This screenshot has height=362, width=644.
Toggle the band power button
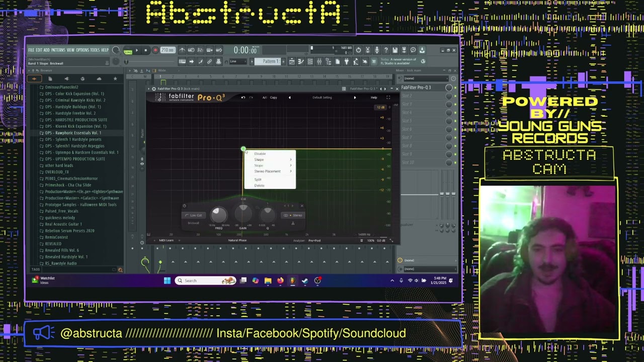pyautogui.click(x=184, y=206)
